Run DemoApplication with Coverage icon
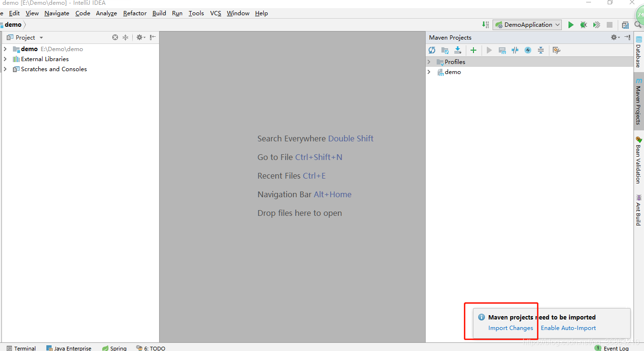This screenshot has height=351, width=644. pos(596,25)
